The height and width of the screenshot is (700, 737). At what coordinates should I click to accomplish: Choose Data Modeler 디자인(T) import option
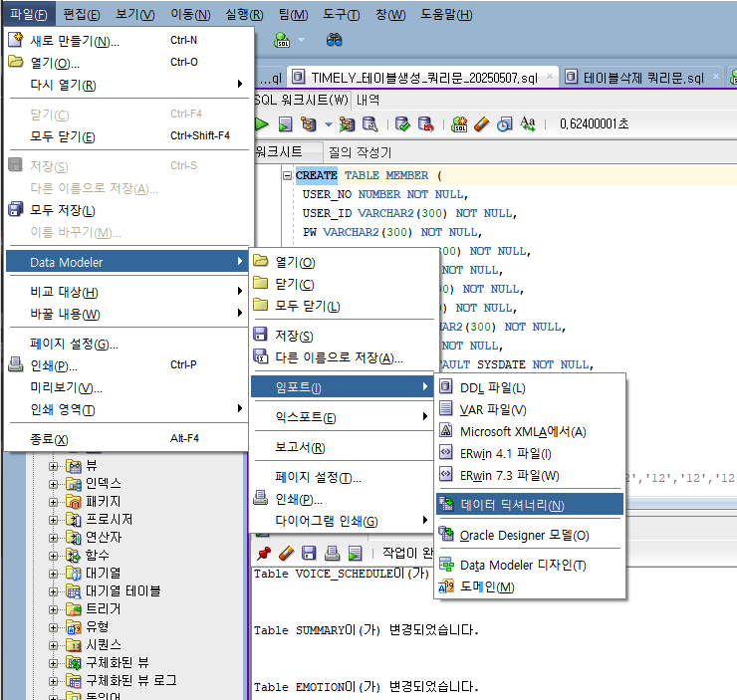coord(530,565)
